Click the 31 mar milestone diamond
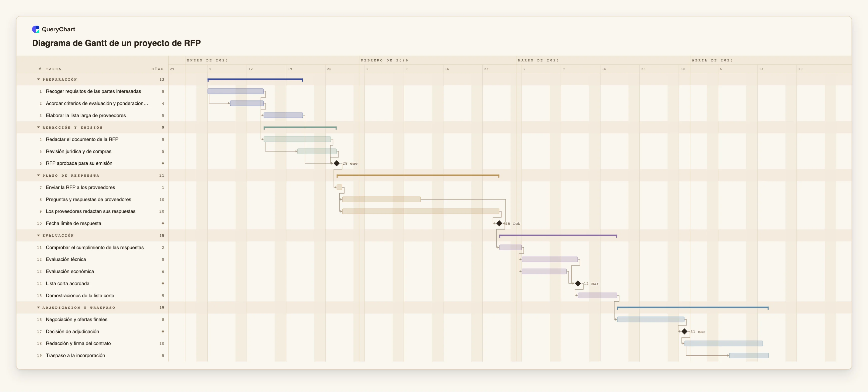This screenshot has width=868, height=392. [684, 332]
